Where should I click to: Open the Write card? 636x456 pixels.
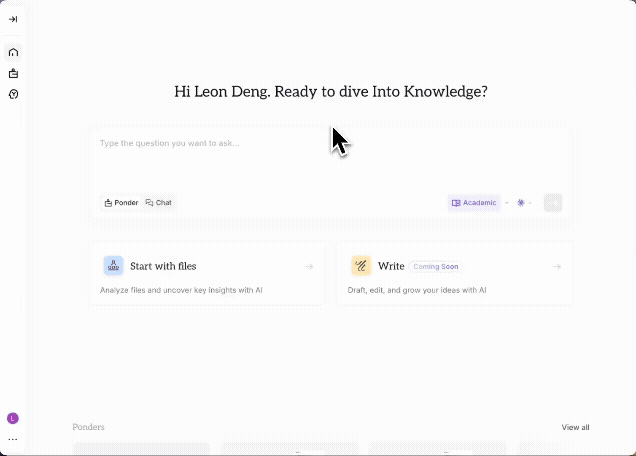[x=454, y=275]
